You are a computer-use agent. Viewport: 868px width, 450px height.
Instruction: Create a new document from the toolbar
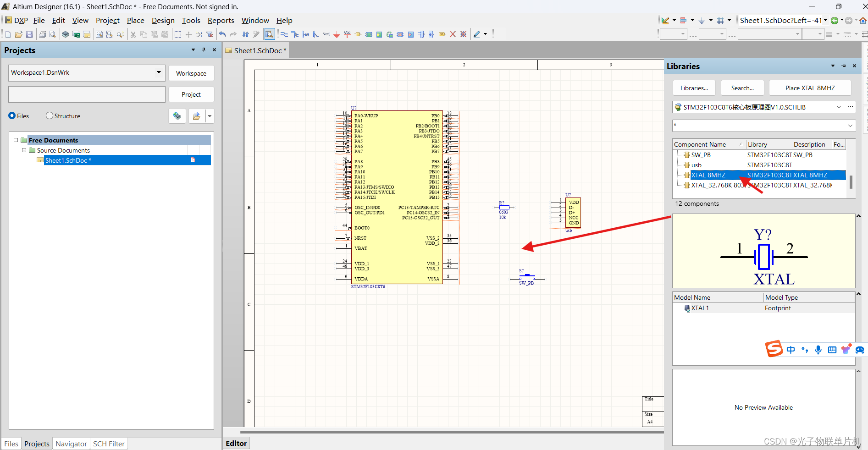pos(8,34)
